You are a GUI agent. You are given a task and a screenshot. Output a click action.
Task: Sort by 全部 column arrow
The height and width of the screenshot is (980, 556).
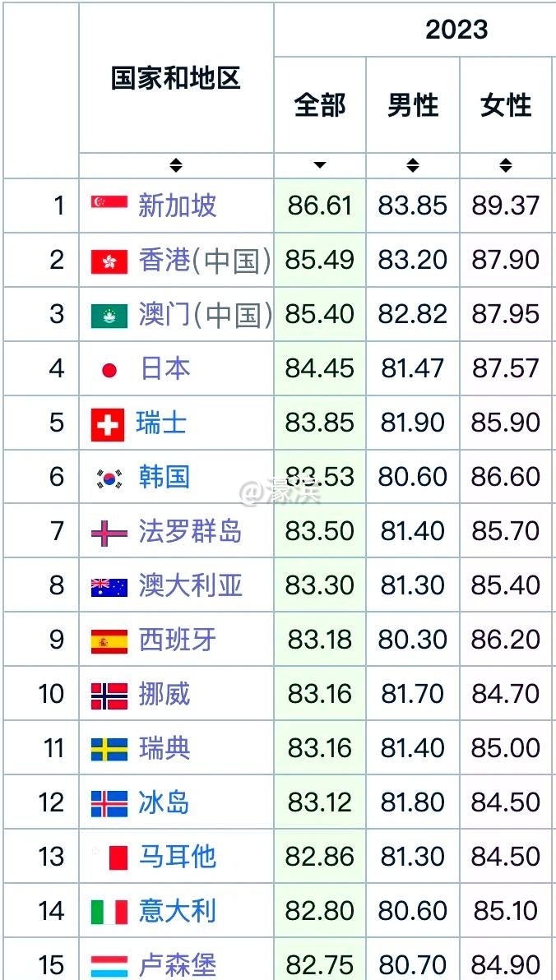320,166
